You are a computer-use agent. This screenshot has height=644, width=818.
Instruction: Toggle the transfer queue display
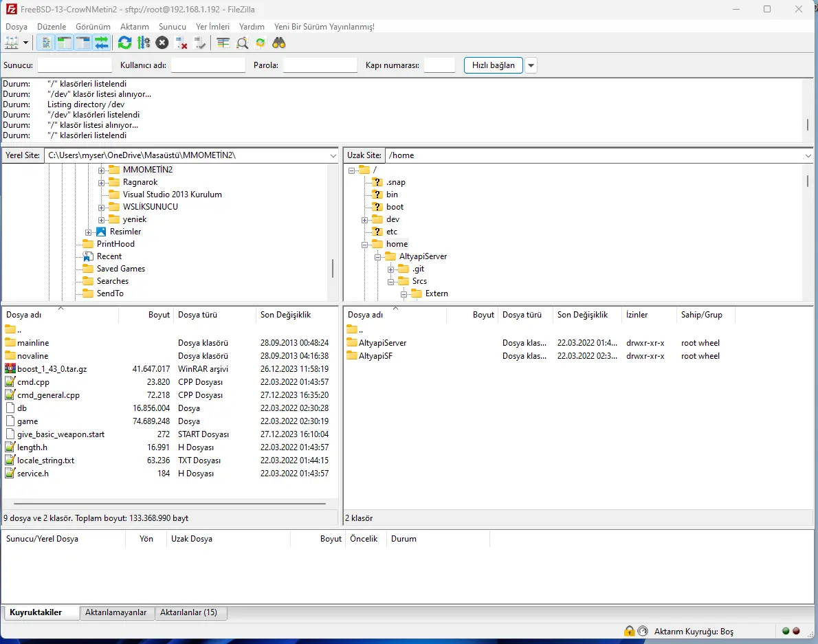102,43
